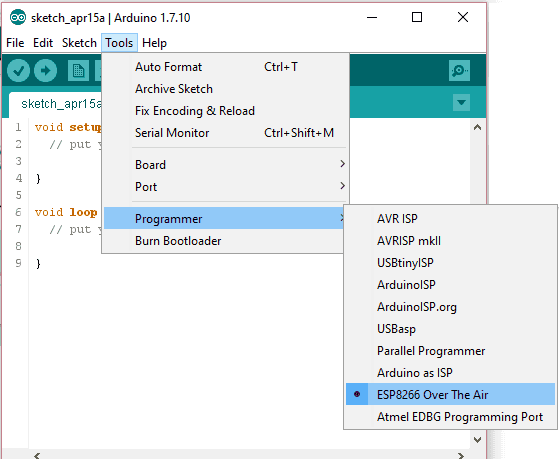
Task: Click the New sketch document icon
Action: [x=78, y=71]
